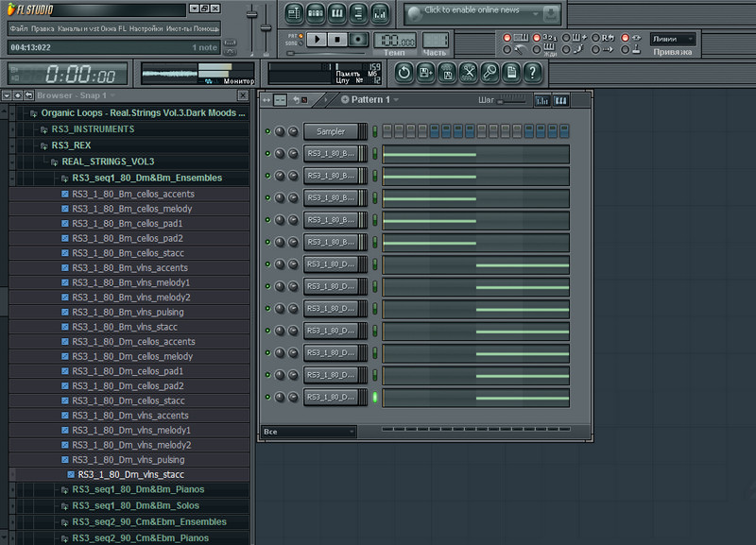Select RS3_1_80_Bm_cellos_melody sample in browser

132,209
